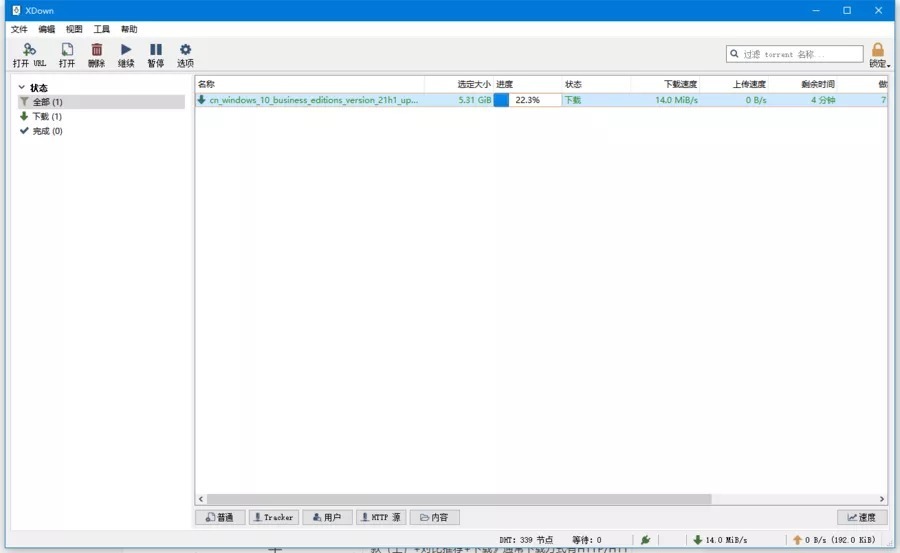Click status bar download speed 14.0 MiB/s

pyautogui.click(x=720, y=540)
